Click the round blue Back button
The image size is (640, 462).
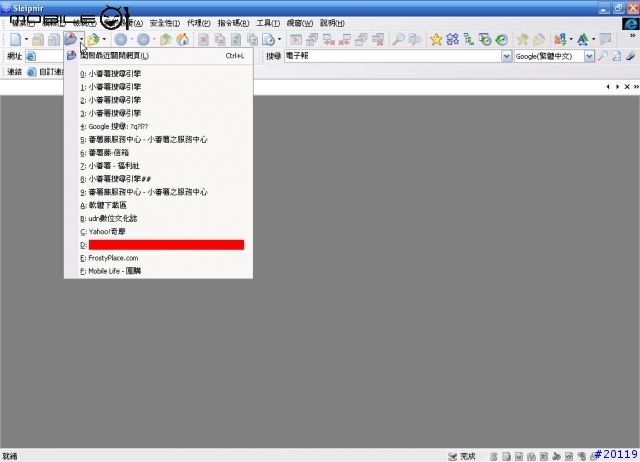(x=121, y=40)
